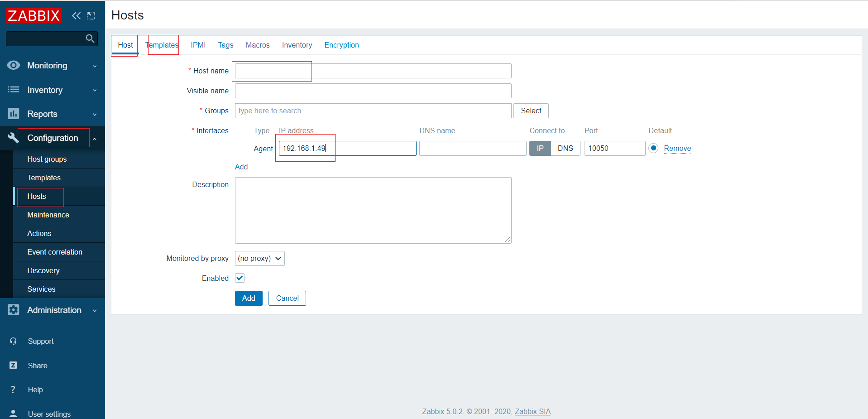
Task: Collapse the sidebar with the double-chevron icon
Action: click(76, 15)
